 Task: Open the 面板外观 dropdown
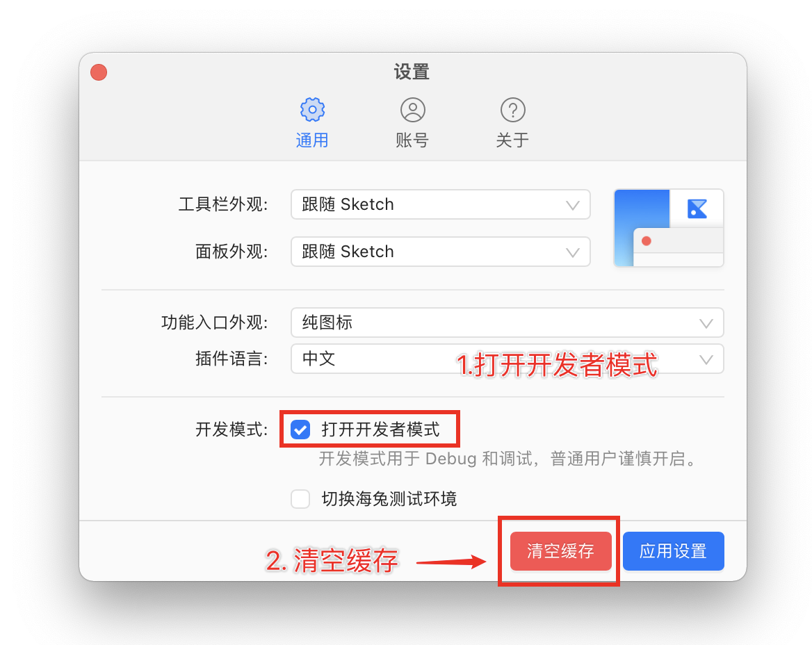[x=441, y=252]
